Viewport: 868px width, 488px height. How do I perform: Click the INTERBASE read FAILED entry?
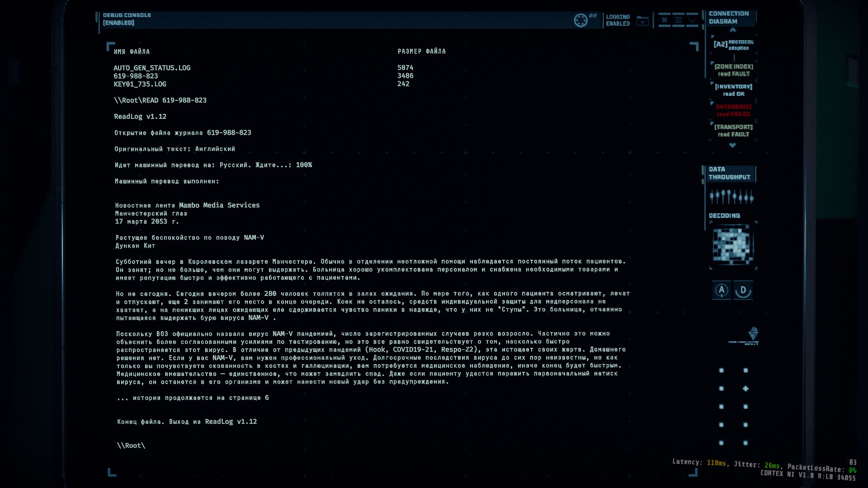pyautogui.click(x=733, y=110)
